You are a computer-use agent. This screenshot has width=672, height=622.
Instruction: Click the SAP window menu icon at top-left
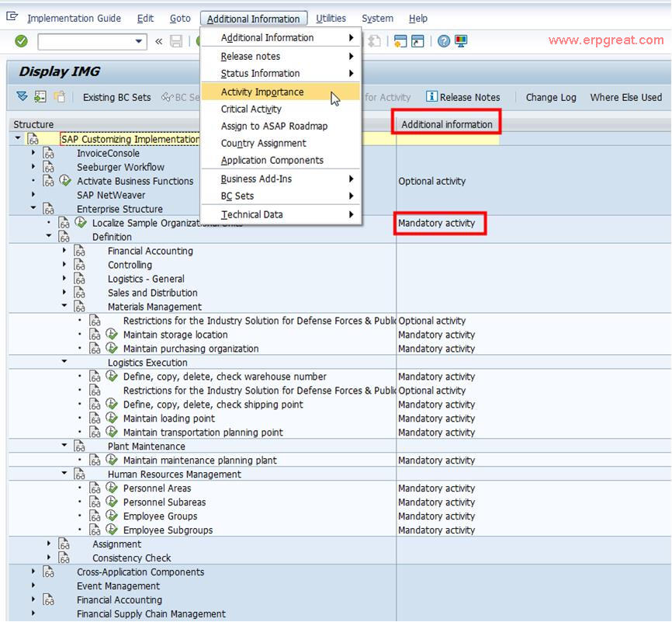tap(12, 17)
